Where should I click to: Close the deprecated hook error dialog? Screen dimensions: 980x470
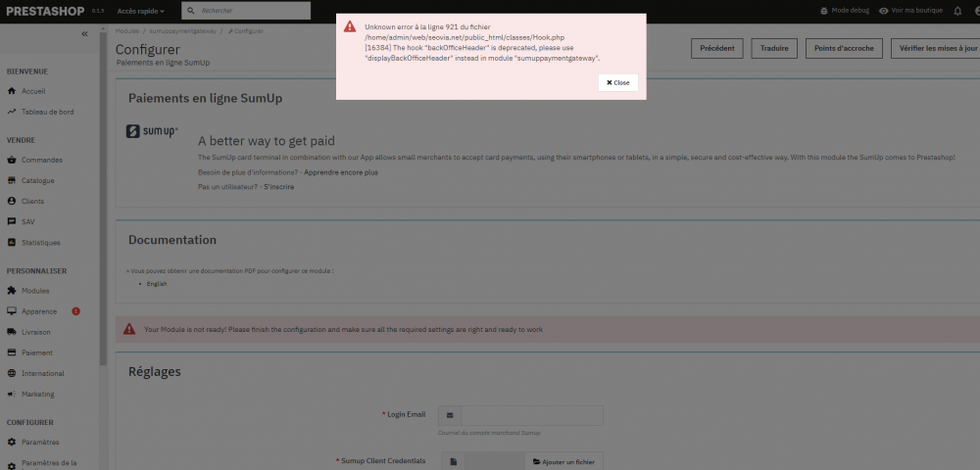coord(617,83)
